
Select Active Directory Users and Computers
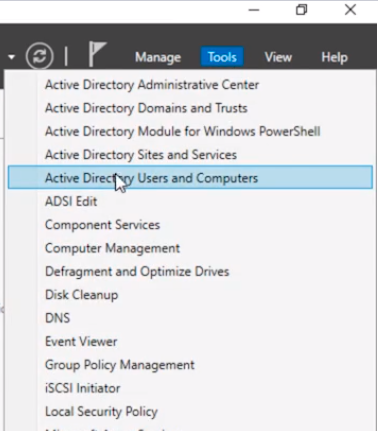[190, 177]
